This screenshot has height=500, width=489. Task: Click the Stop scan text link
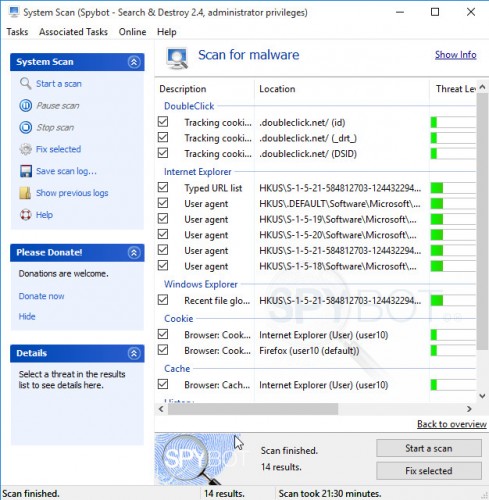tap(55, 128)
